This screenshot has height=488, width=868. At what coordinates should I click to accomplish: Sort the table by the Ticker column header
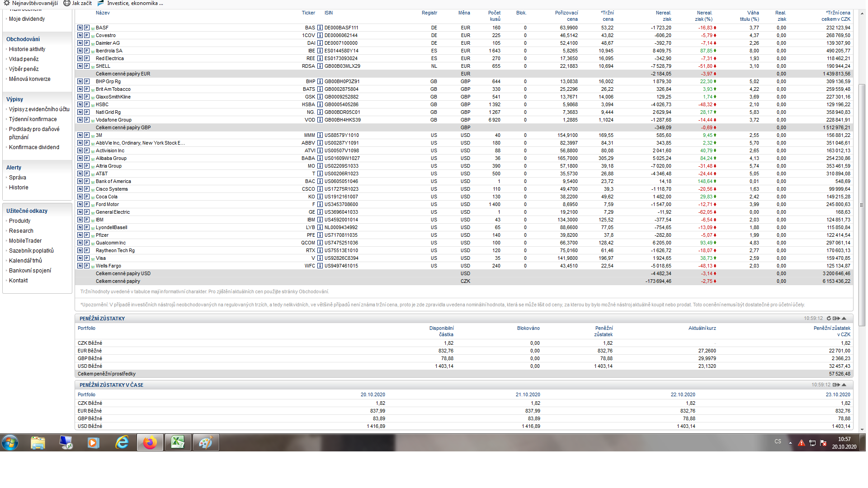coord(308,13)
